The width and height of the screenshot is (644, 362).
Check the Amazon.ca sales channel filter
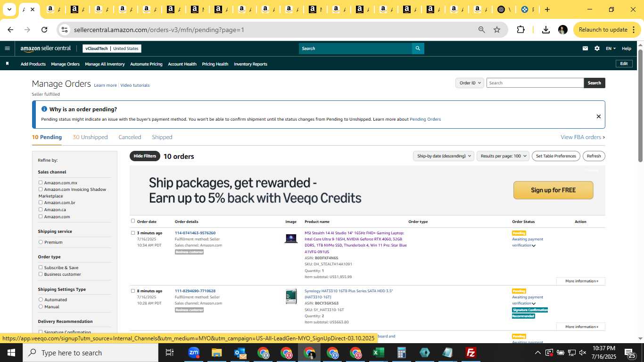(41, 209)
